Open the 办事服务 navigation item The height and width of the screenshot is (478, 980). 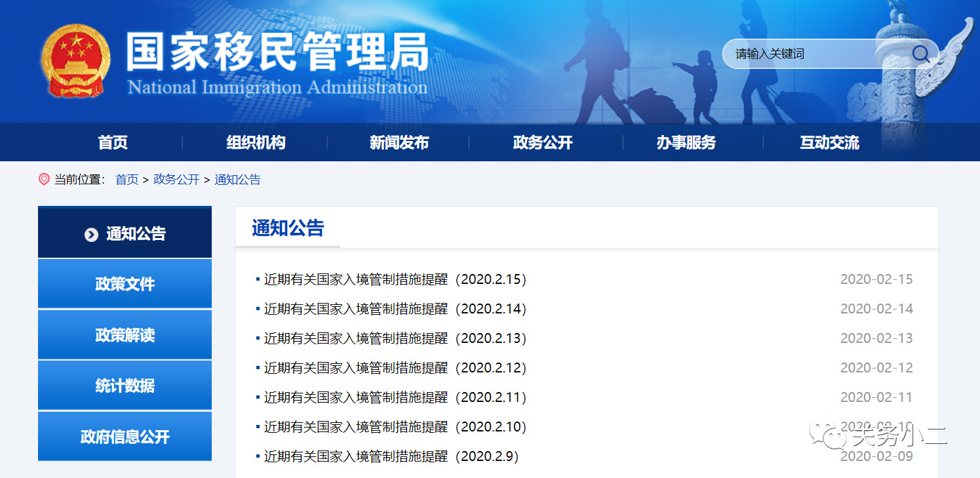click(x=686, y=142)
